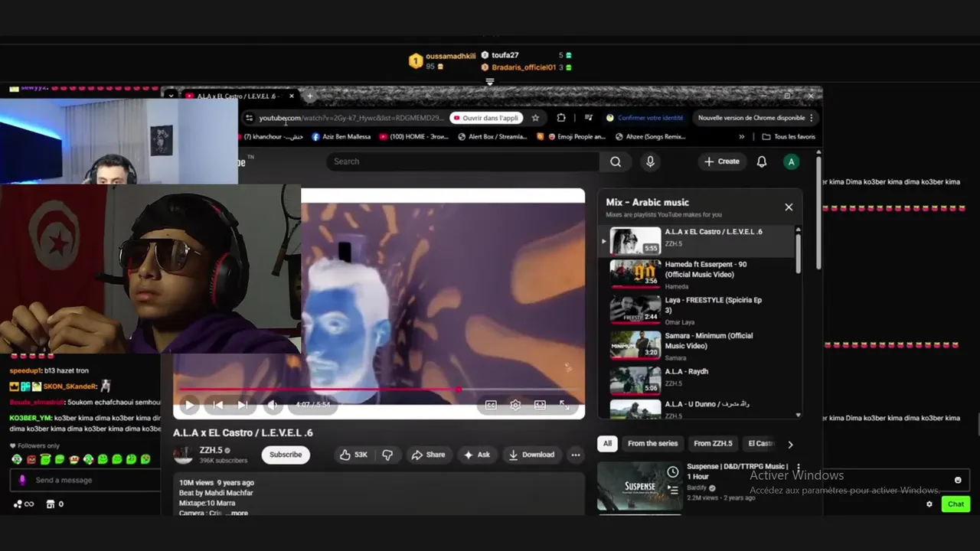The image size is (980, 551).
Task: Skip to next video in player
Action: [x=242, y=405]
